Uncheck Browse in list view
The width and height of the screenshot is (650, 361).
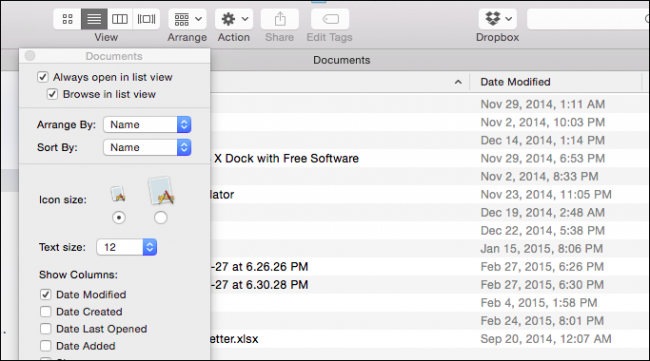(x=52, y=94)
